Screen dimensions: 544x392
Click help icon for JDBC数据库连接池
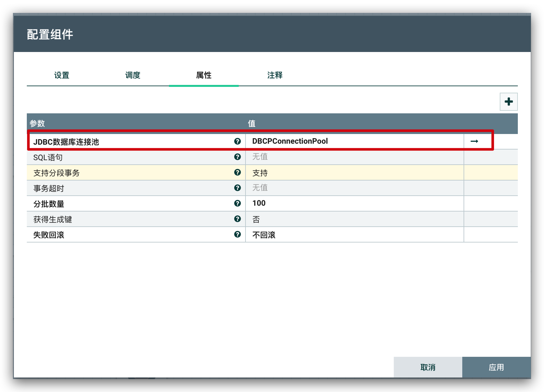pyautogui.click(x=237, y=141)
